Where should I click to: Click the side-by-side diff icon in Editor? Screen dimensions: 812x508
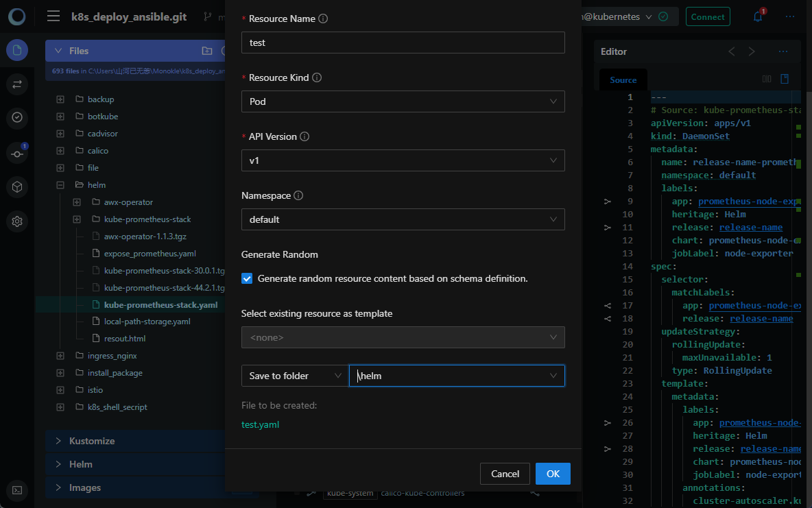tap(767, 79)
